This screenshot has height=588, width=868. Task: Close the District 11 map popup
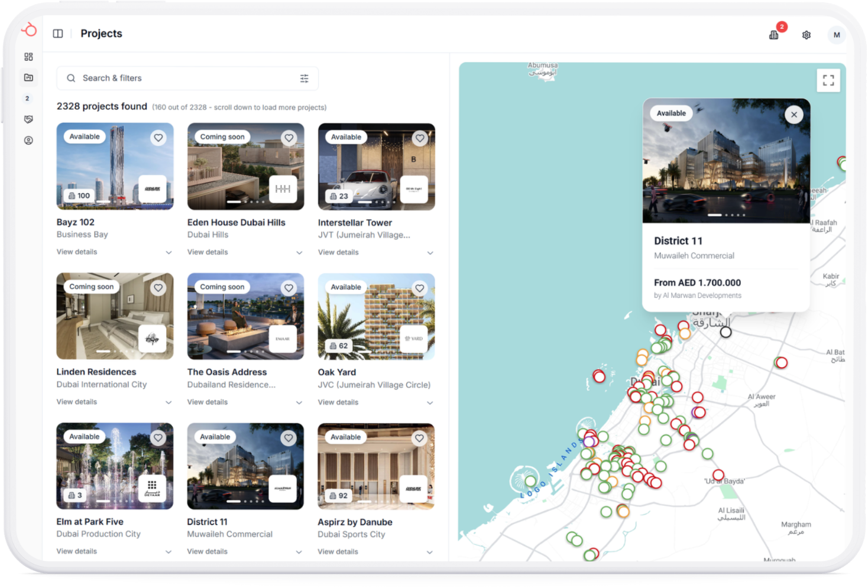click(794, 115)
